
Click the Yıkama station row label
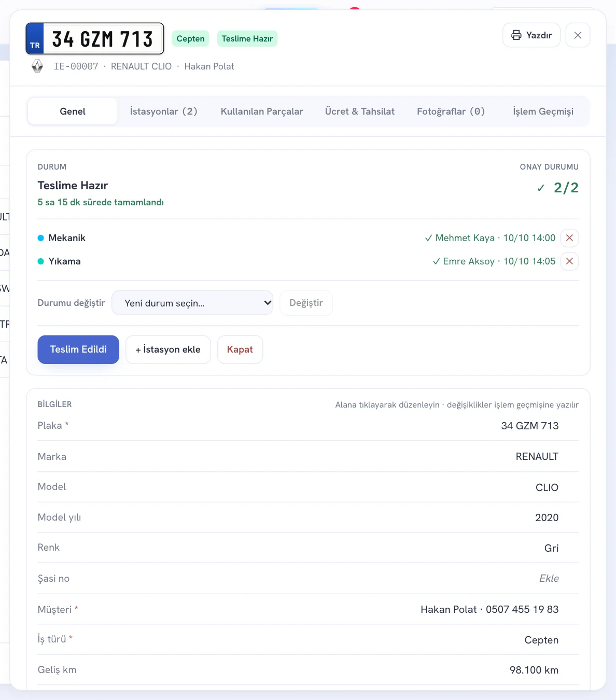[x=65, y=261]
